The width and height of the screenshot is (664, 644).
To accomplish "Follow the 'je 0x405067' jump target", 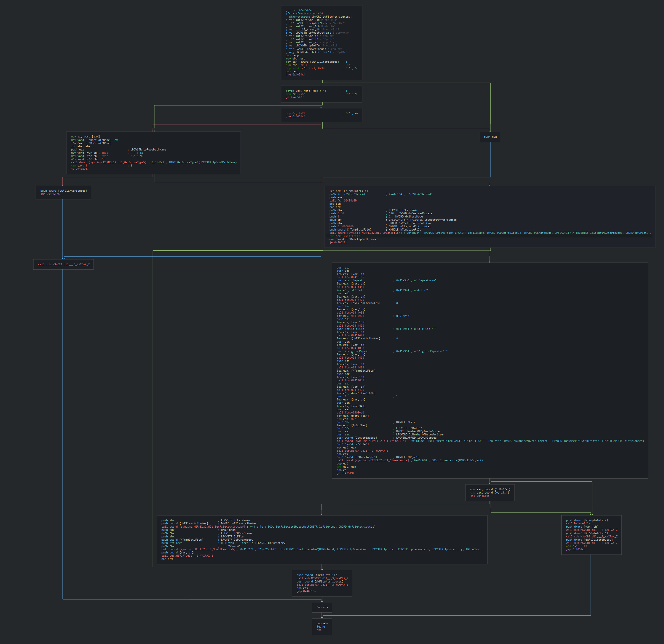I will coord(80,169).
